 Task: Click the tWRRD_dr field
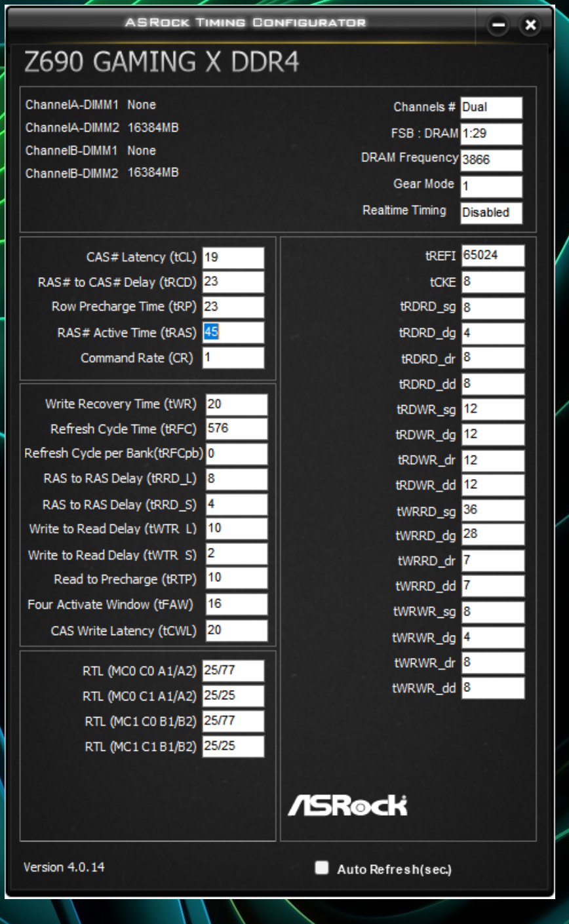(493, 561)
